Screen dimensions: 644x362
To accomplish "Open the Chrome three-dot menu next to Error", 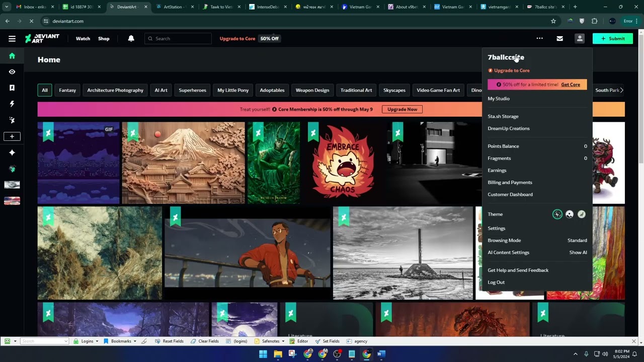I will tap(637, 21).
